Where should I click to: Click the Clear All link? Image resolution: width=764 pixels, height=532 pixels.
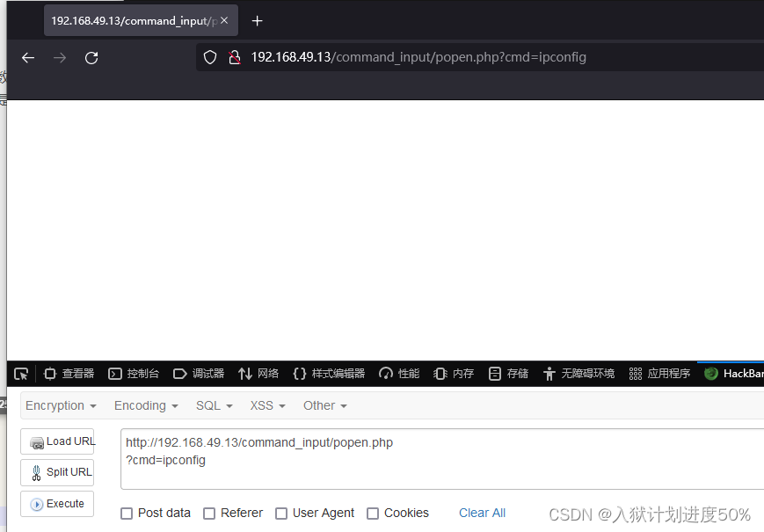point(483,513)
